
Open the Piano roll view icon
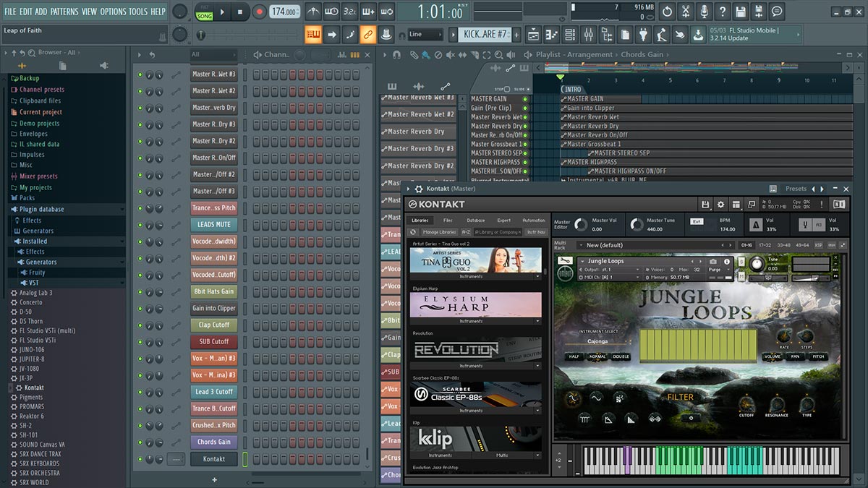[552, 34]
